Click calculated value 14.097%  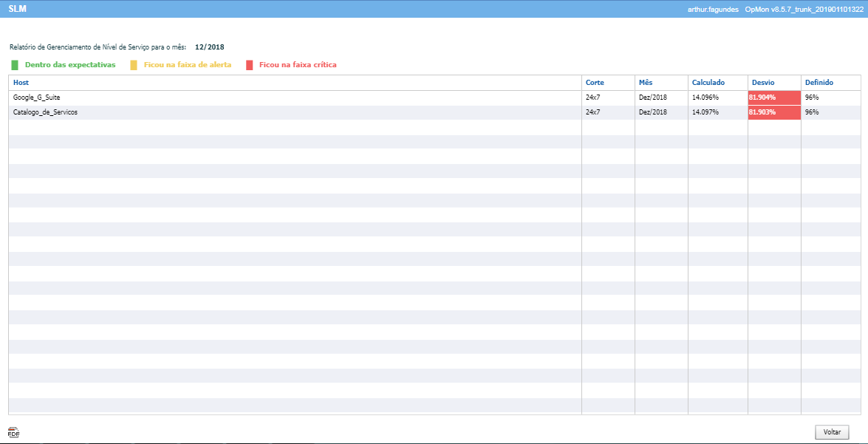point(705,112)
